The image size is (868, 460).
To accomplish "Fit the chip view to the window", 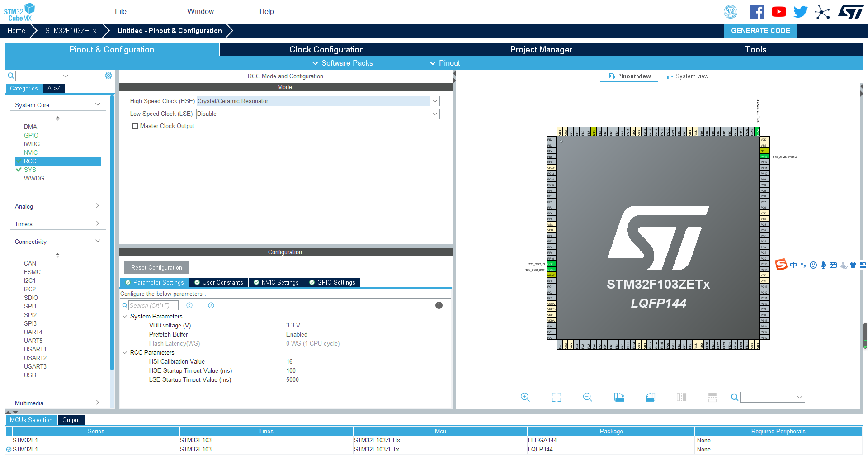I will (x=557, y=397).
